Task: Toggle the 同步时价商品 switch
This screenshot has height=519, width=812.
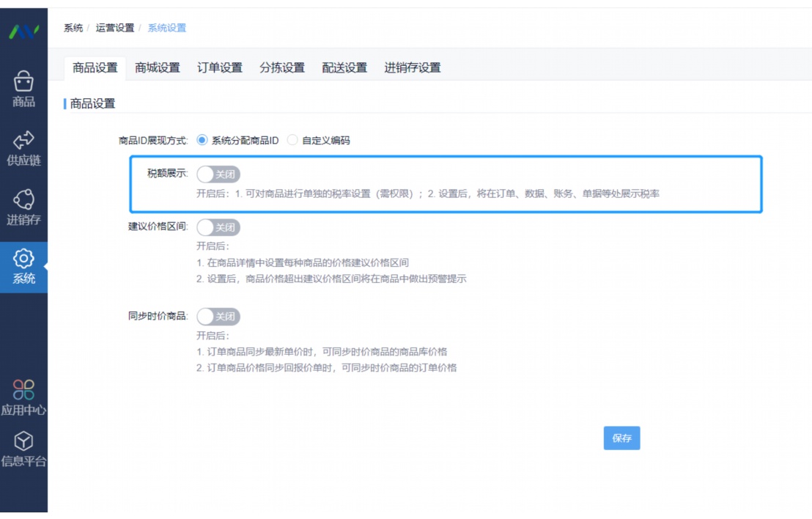Action: [218, 317]
